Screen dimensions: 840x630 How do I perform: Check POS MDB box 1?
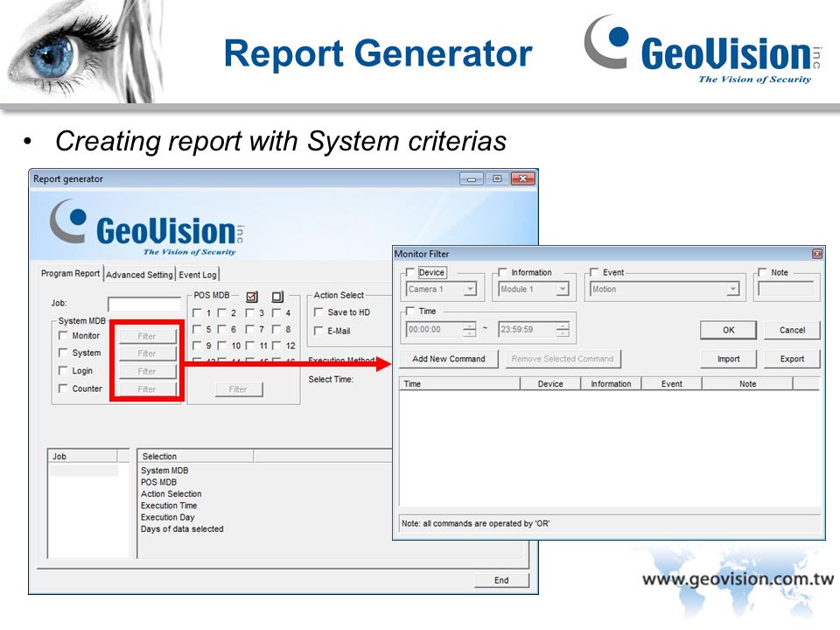197,313
